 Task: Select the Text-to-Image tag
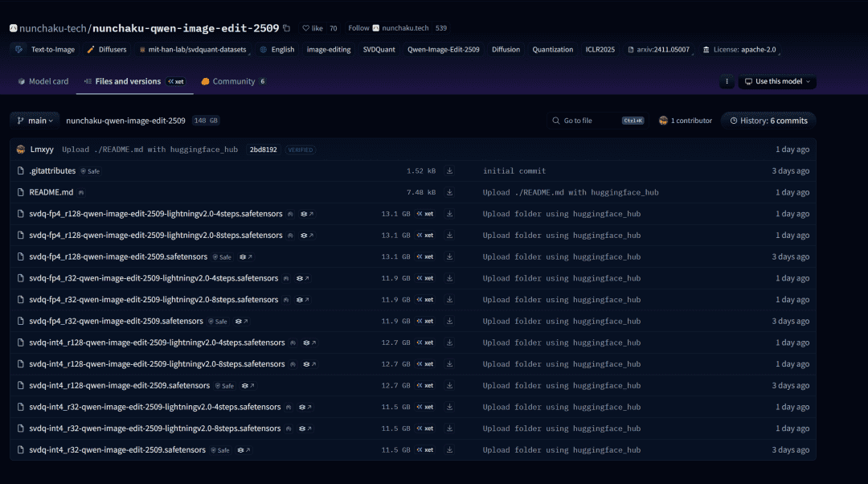coord(46,50)
